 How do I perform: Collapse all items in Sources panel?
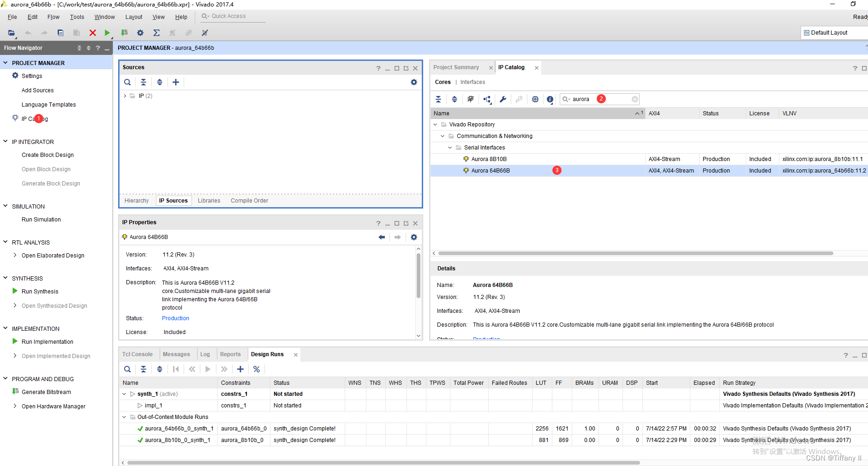pyautogui.click(x=144, y=82)
